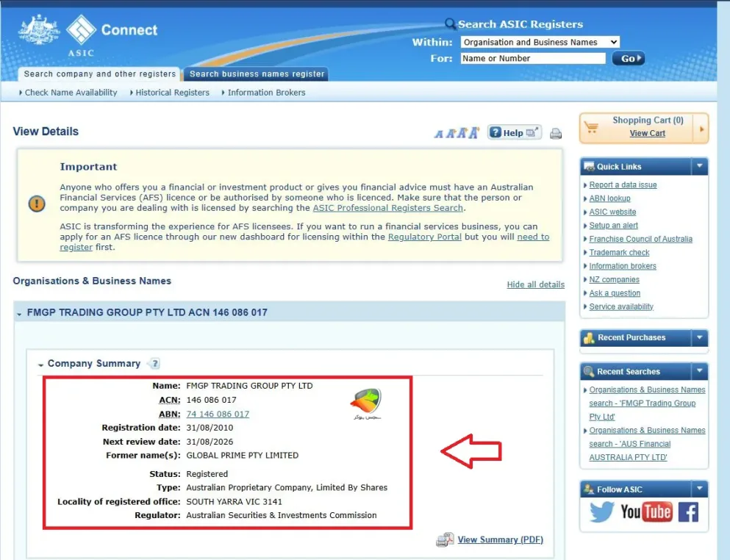Viewport: 730px width, 560px height.
Task: Open ABN lookup quick link
Action: click(609, 198)
